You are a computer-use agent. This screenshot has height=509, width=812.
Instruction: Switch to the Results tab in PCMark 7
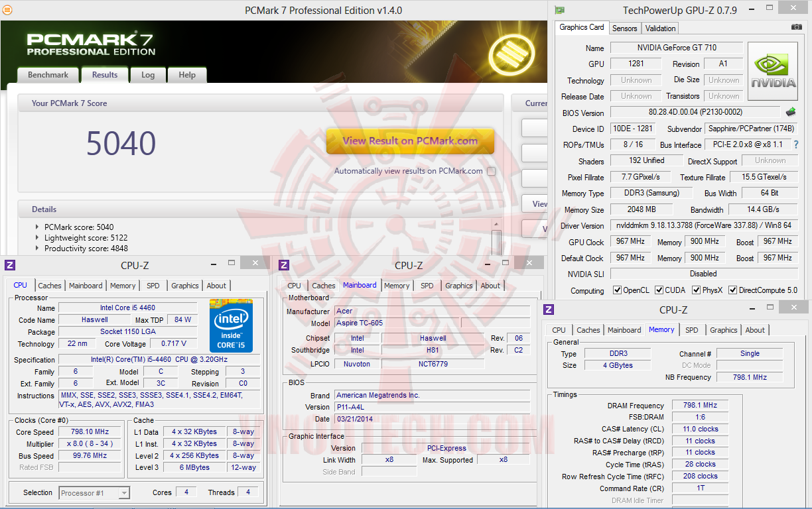coord(105,75)
